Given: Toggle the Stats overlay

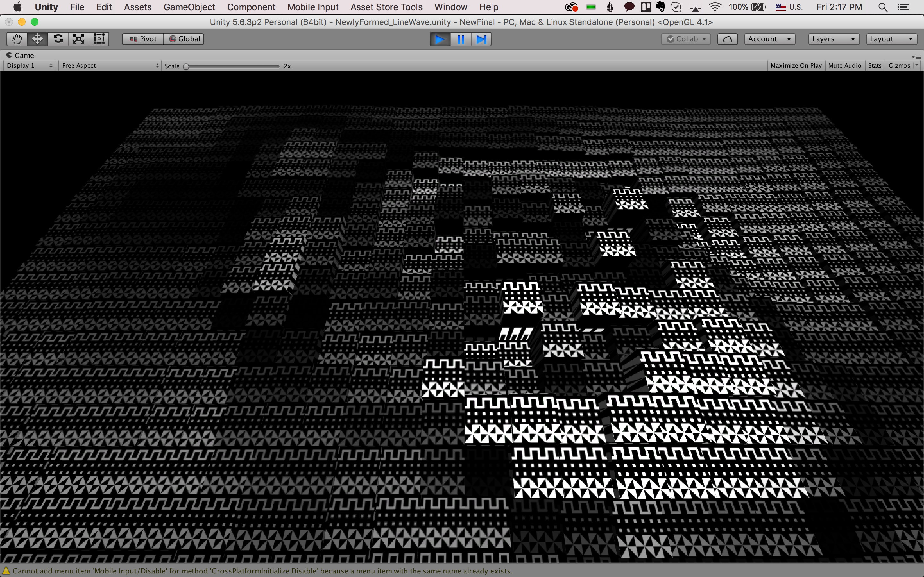Looking at the screenshot, I should coord(874,66).
